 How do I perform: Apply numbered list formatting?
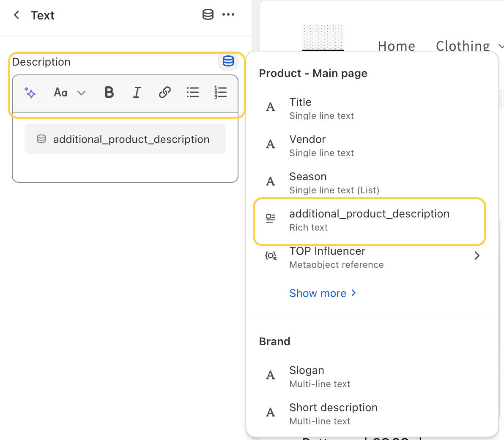(220, 92)
